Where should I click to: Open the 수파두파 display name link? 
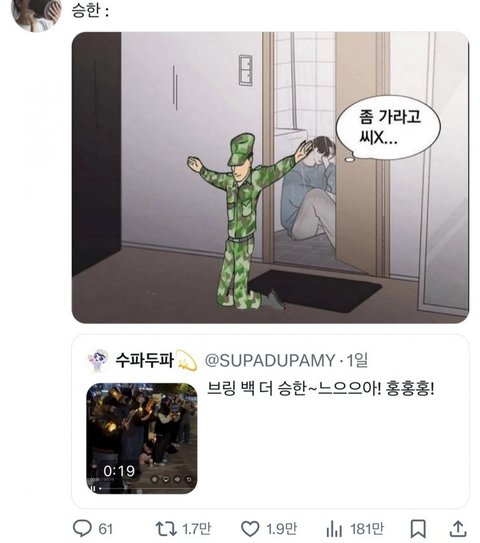(144, 360)
